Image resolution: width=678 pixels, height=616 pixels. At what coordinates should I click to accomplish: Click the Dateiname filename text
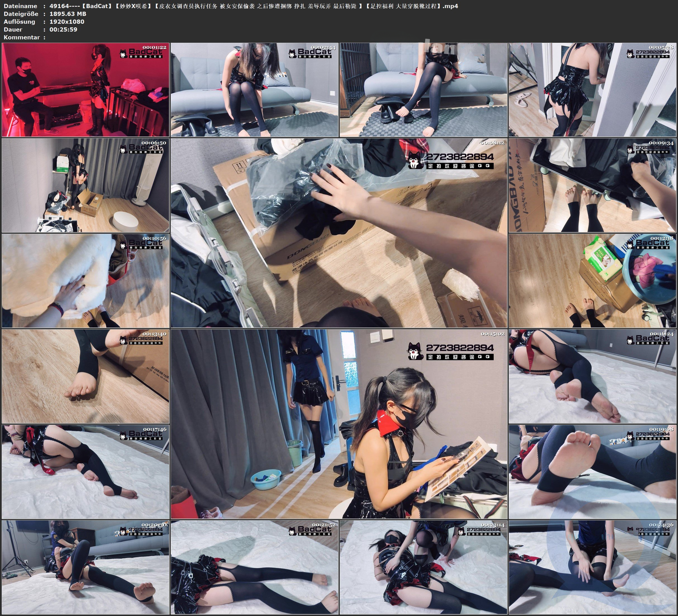coord(254,6)
